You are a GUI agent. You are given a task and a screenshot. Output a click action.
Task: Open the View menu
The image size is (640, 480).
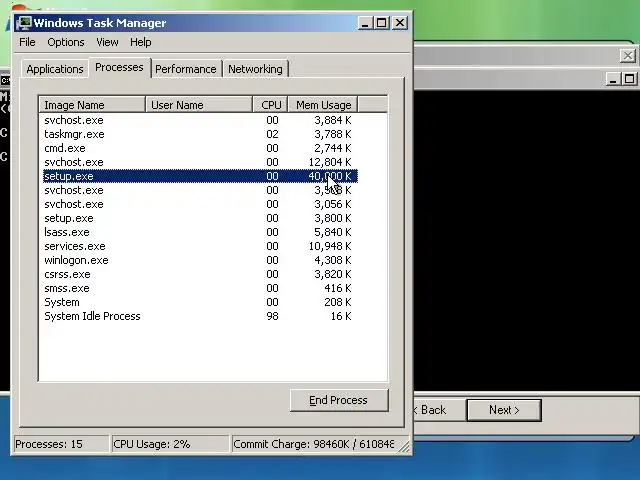pyautogui.click(x=107, y=42)
